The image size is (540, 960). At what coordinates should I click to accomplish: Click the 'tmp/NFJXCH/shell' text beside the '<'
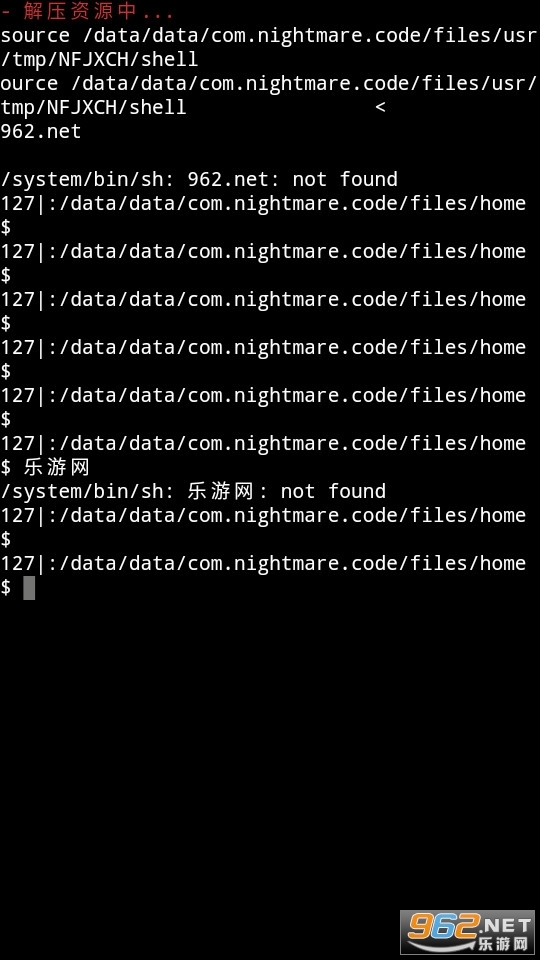pyautogui.click(x=93, y=107)
